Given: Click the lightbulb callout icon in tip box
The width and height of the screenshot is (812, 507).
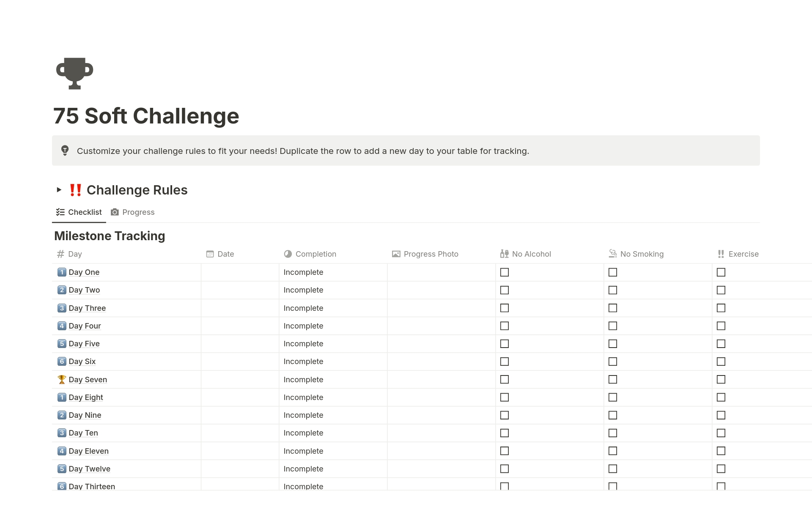Looking at the screenshot, I should [x=64, y=151].
